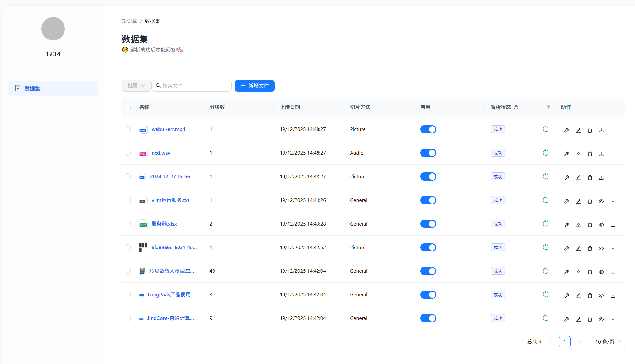Re-parse the 玲珑数智大模型应 document
Image resolution: width=635 pixels, height=364 pixels.
pos(546,271)
